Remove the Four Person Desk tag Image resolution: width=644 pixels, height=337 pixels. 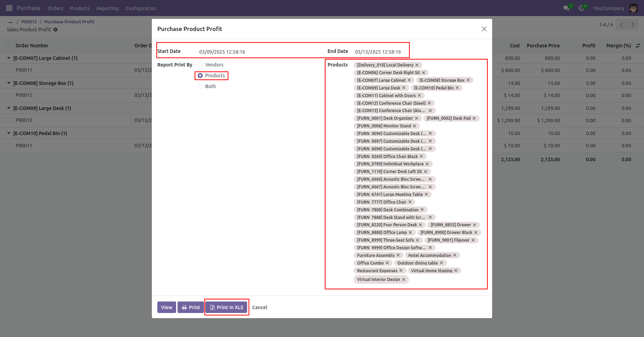(x=421, y=225)
